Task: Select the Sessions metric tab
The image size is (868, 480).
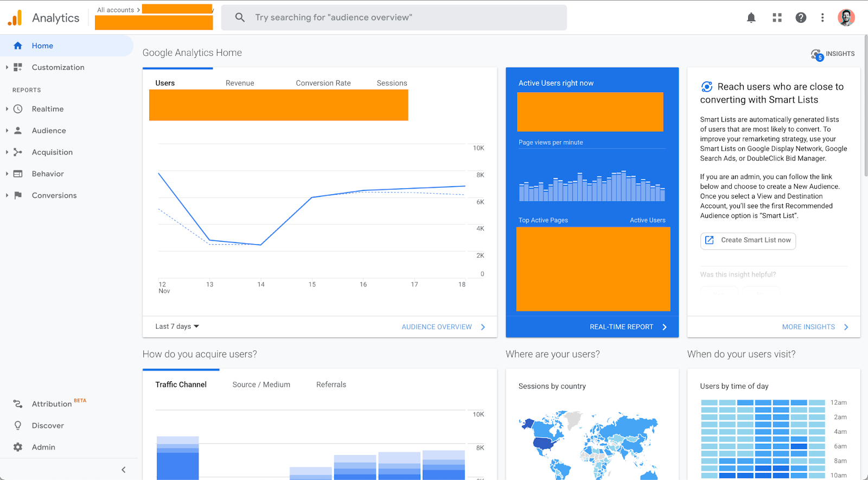Action: [x=392, y=83]
